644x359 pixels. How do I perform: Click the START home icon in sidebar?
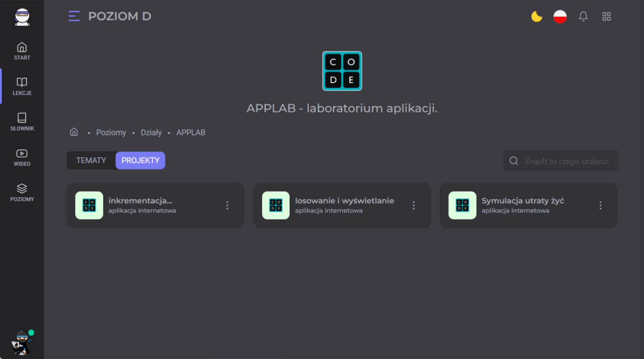(x=22, y=51)
